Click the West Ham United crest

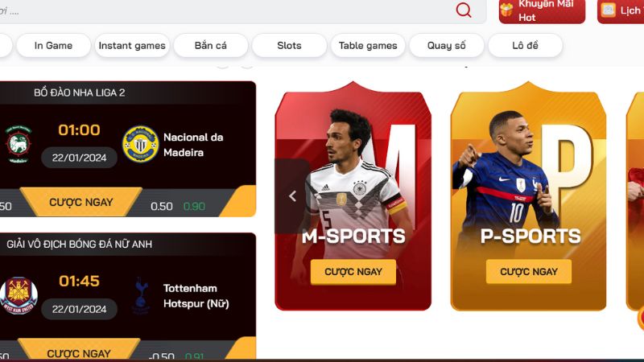pos(19,295)
